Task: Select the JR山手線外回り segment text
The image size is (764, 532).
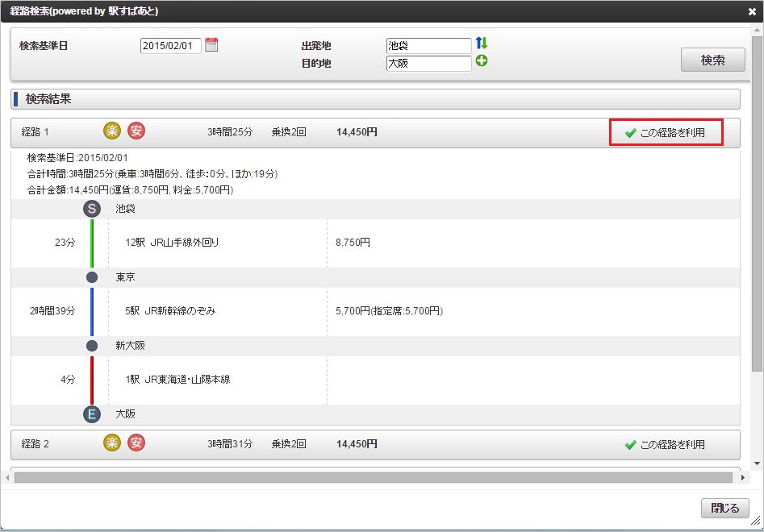Action: 185,243
